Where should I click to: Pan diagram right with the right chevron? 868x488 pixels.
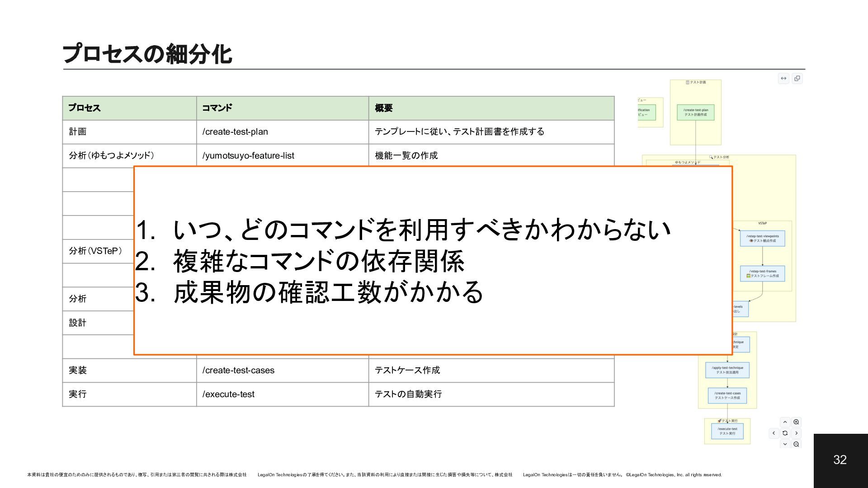(796, 433)
